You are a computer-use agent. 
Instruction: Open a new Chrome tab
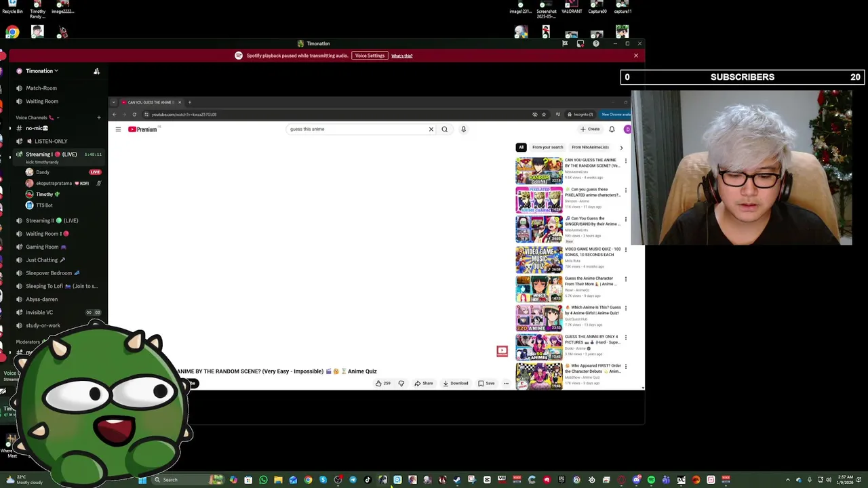(x=190, y=102)
